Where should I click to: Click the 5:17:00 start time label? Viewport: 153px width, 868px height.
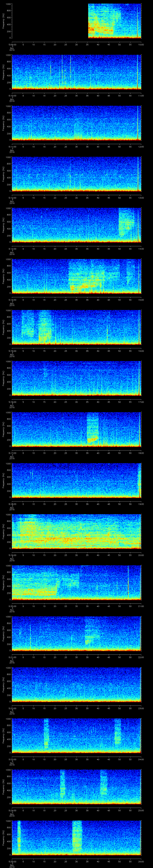pyautogui.click(x=12, y=453)
